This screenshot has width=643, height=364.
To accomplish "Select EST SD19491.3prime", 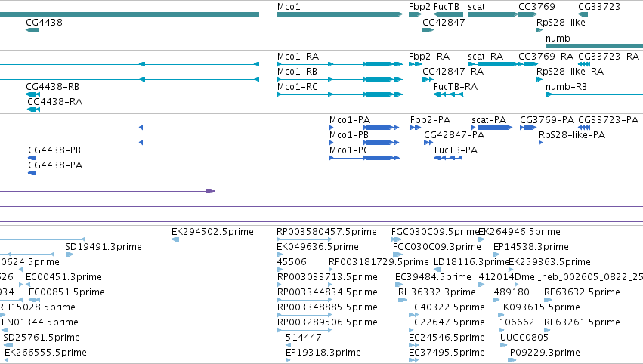I will coord(104,247).
